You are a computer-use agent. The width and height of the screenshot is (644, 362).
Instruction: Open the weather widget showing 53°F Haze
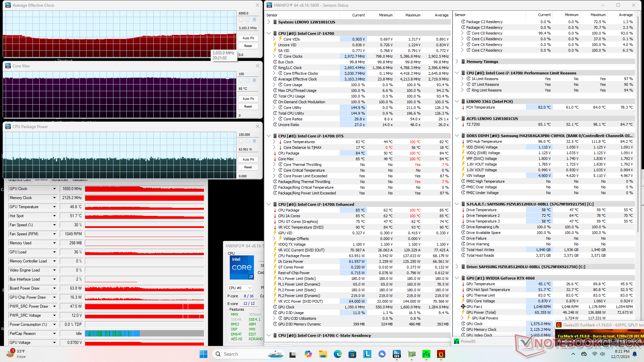(x=16, y=354)
